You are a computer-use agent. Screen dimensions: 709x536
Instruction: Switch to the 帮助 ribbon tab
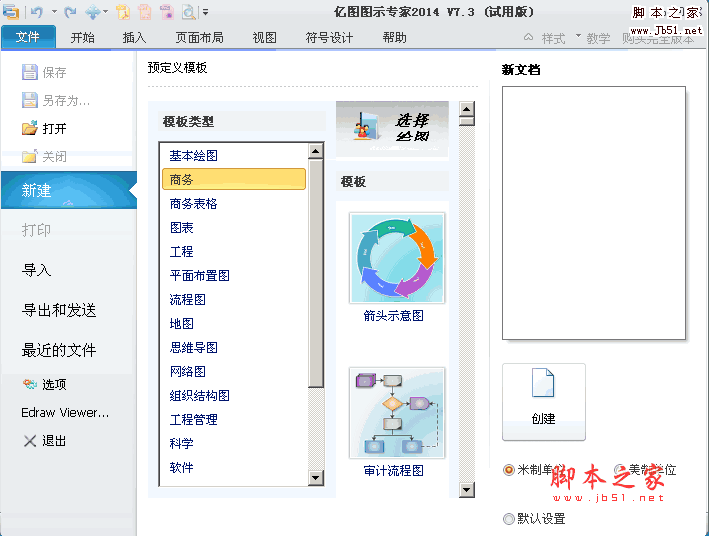point(394,38)
